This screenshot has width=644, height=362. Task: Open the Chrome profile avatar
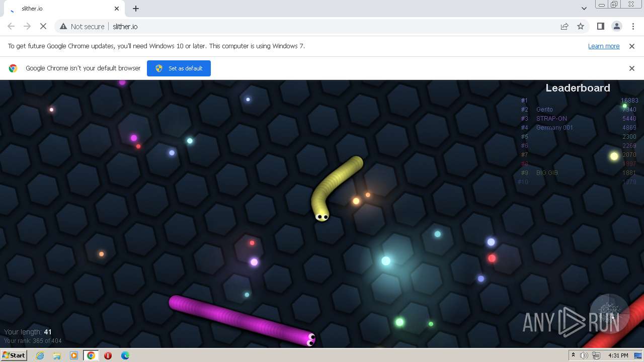coord(616,26)
